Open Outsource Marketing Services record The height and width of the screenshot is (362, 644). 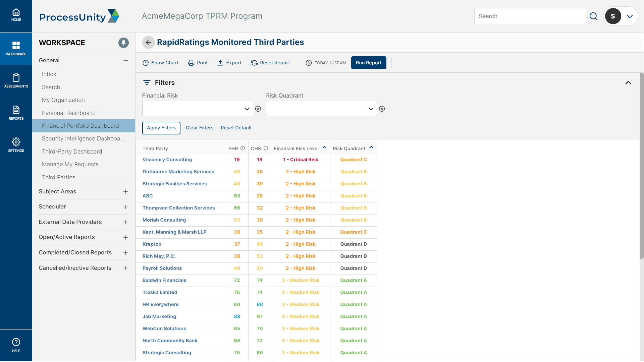178,172
